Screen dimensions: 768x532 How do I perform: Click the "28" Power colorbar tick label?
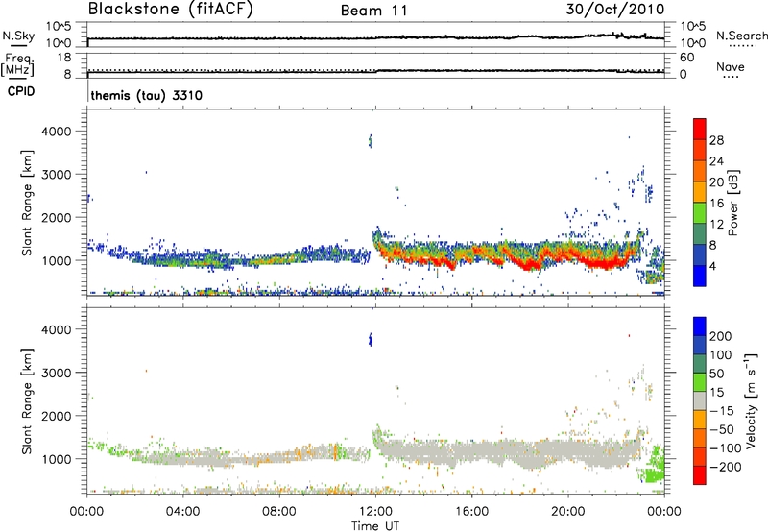tap(716, 140)
